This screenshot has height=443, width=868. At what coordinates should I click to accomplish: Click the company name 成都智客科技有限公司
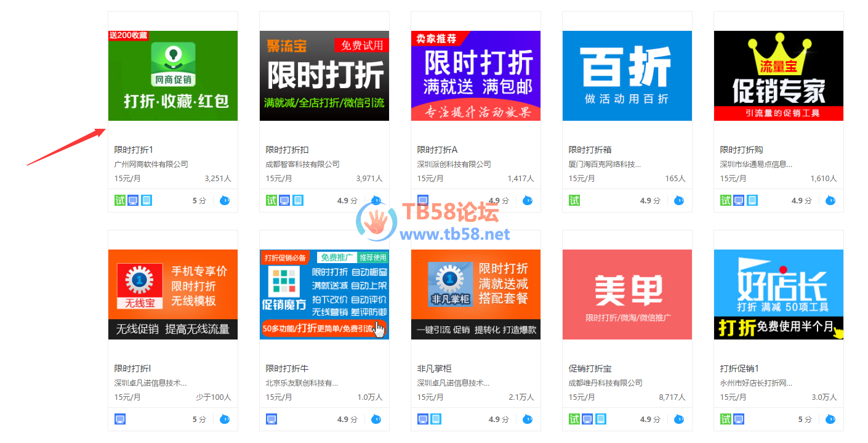303,165
